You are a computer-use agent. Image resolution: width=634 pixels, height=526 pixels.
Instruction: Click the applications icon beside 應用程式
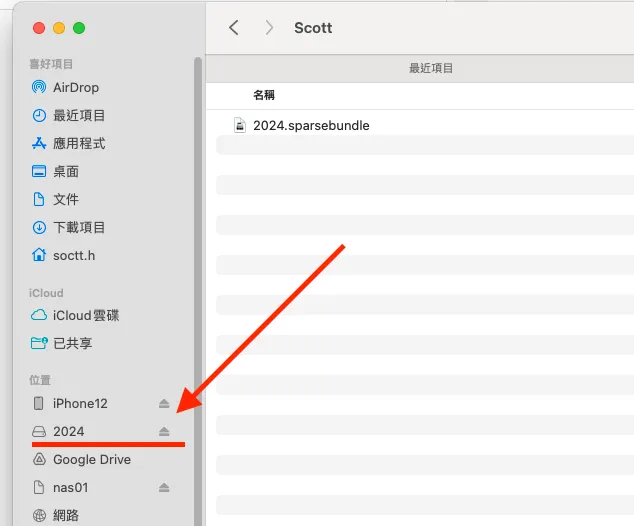point(39,144)
